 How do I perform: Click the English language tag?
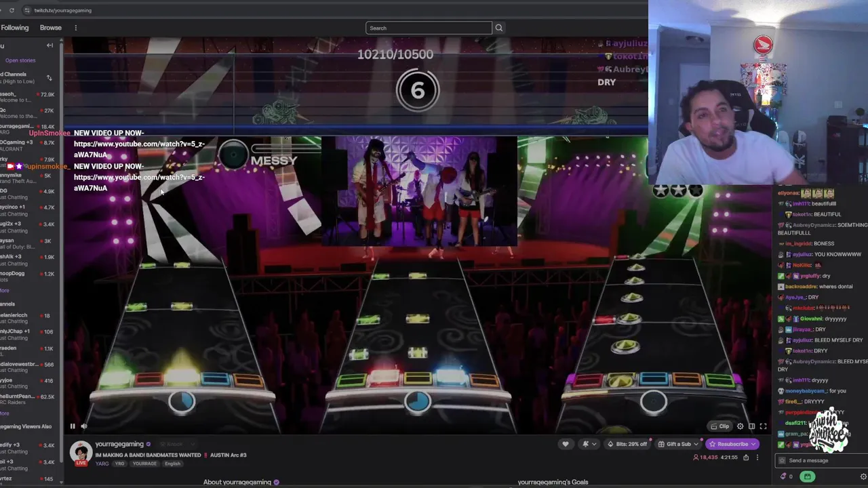click(172, 464)
